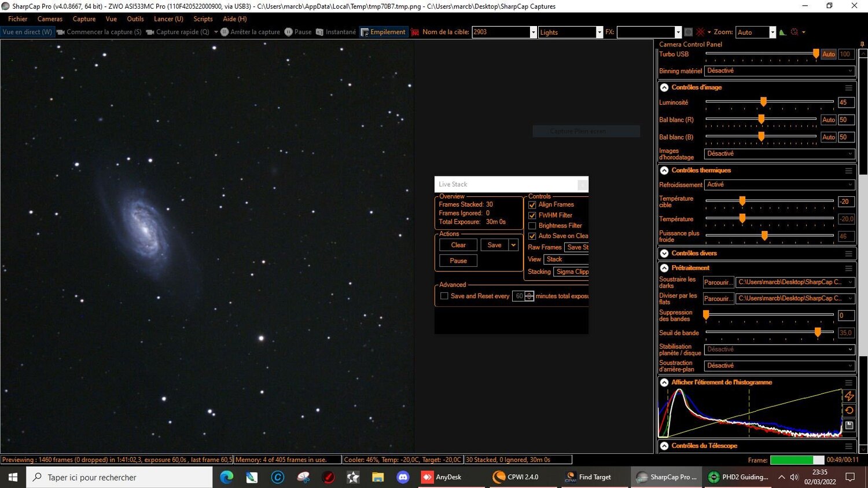868x488 pixels.
Task: Enable Save and Reset every option
Action: pyautogui.click(x=444, y=296)
